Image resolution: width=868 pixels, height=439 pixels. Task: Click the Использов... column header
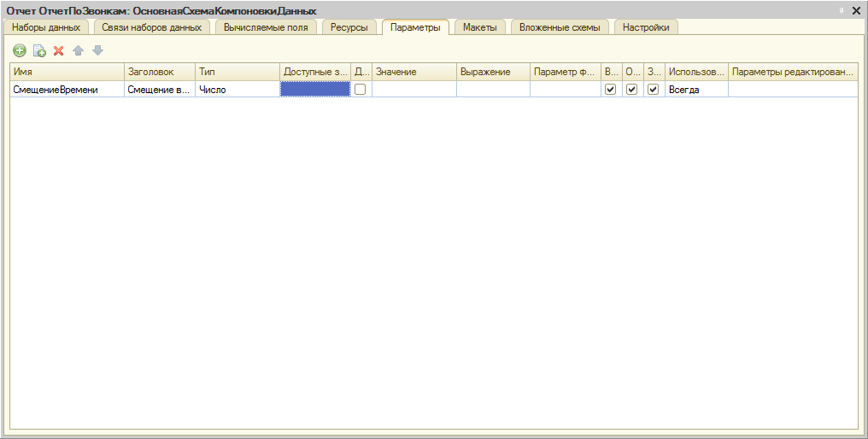[x=696, y=72]
